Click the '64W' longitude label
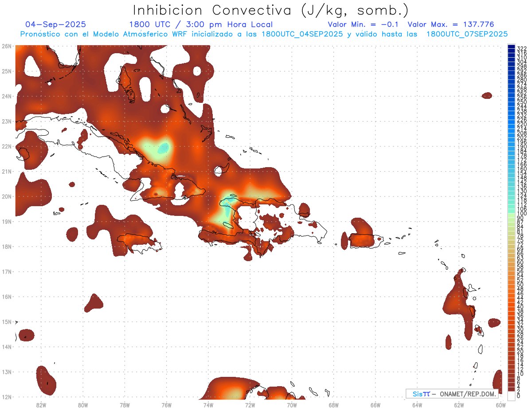Image resolution: width=532 pixels, height=411 pixels. [417, 405]
